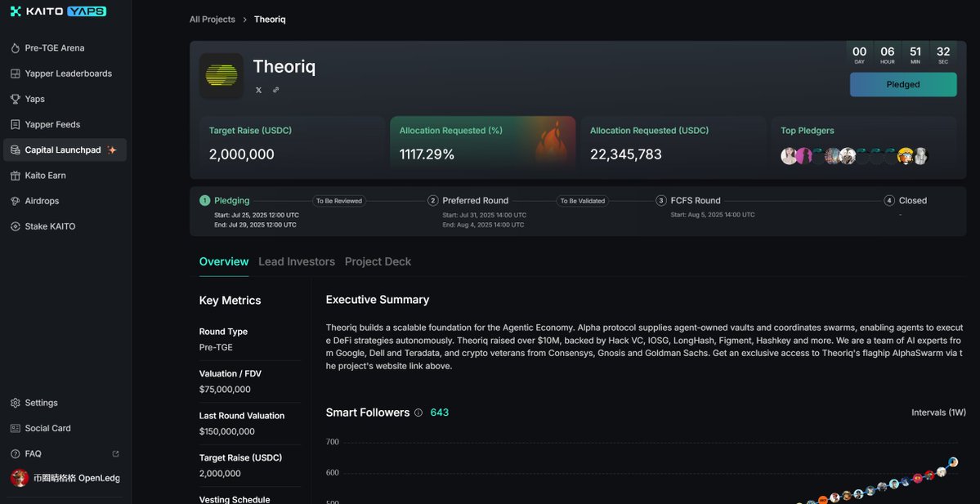Open Kaito Earn gift icon
This screenshot has height=504, width=980.
(16, 176)
